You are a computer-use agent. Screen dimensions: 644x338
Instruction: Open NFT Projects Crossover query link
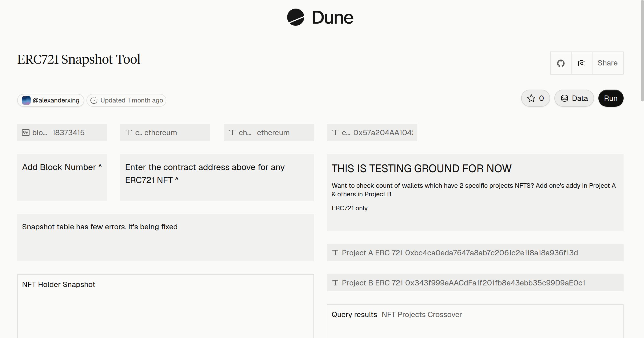[422, 314]
